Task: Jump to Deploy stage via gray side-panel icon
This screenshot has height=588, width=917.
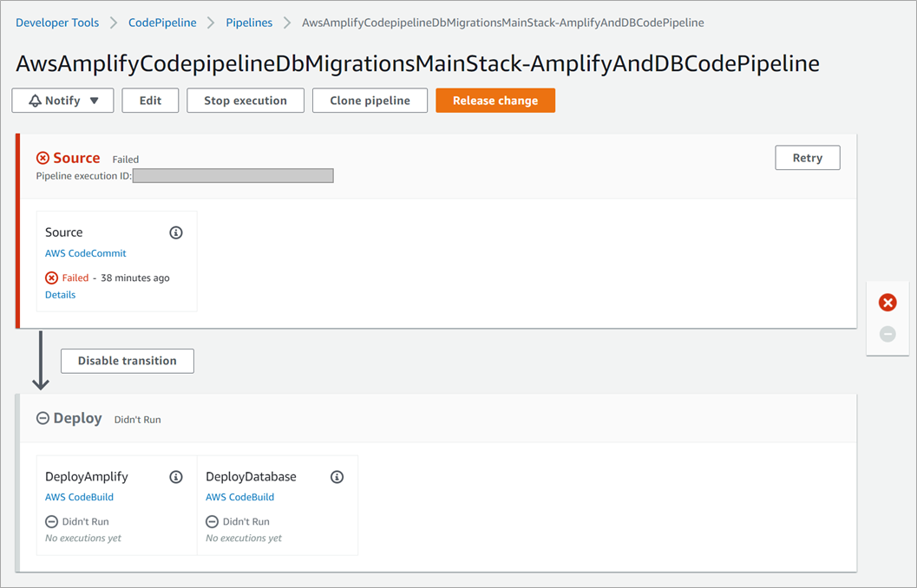Action: click(x=888, y=334)
